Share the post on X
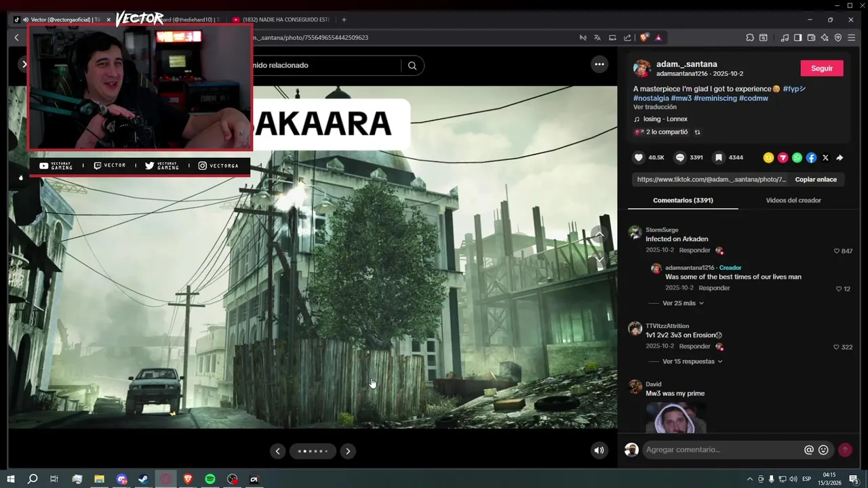868x488 pixels. pos(825,157)
